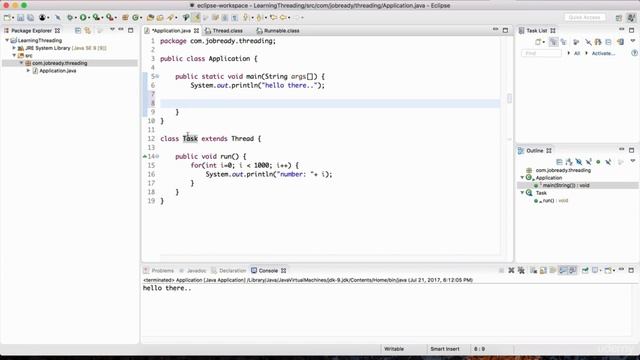640x360 pixels.
Task: Click the Save icon in main toolbar
Action: [x=20, y=18]
